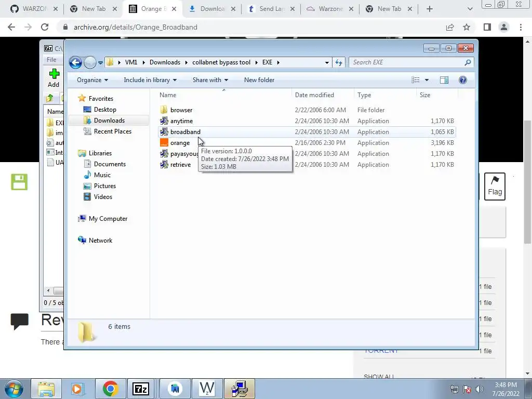Sort by Date modified column
The width and height of the screenshot is (532, 399).
point(314,95)
